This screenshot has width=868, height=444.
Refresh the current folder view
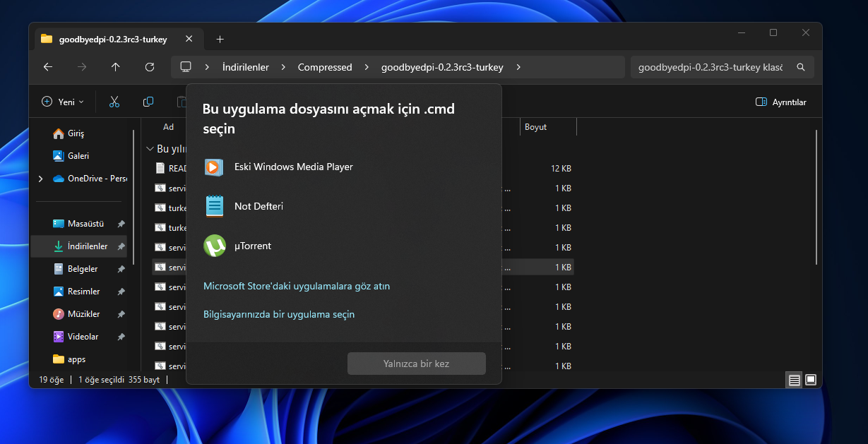(x=150, y=67)
